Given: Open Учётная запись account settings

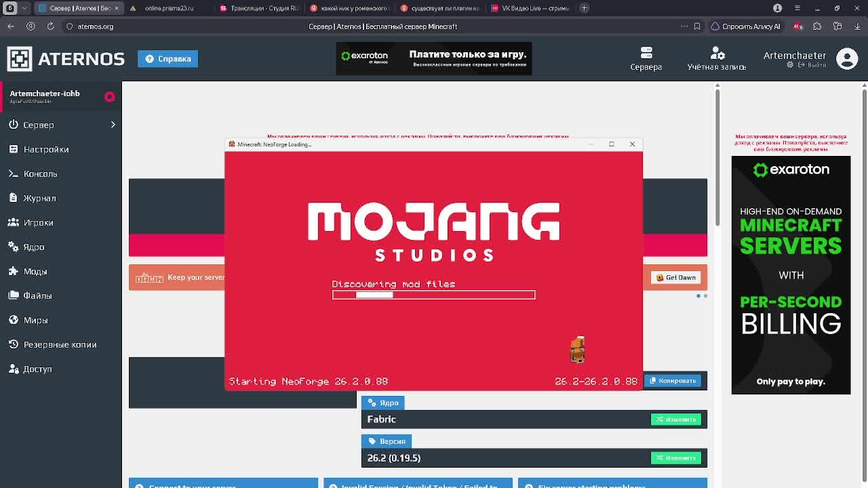Looking at the screenshot, I should 717,58.
